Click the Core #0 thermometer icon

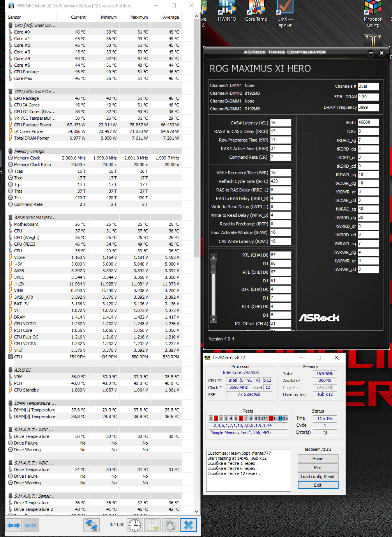pos(11,32)
